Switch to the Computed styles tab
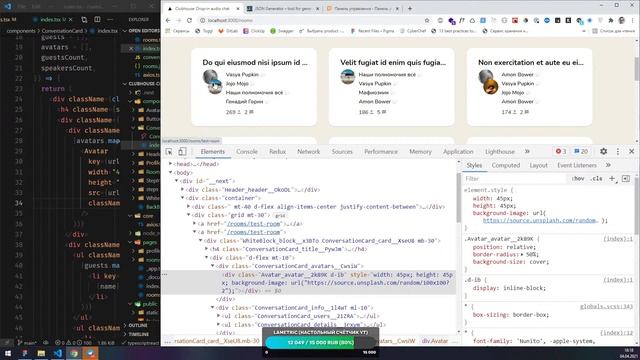This screenshot has width=640, height=360. [x=506, y=165]
